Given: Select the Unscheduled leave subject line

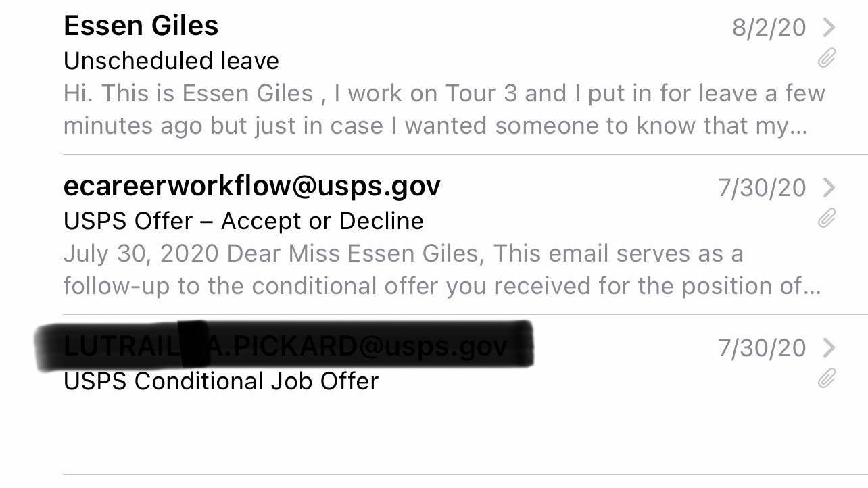Looking at the screenshot, I should tap(171, 61).
